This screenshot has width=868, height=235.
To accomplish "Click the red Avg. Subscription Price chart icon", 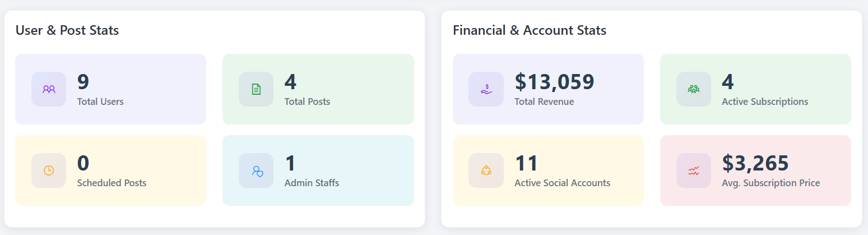I will coord(694,171).
